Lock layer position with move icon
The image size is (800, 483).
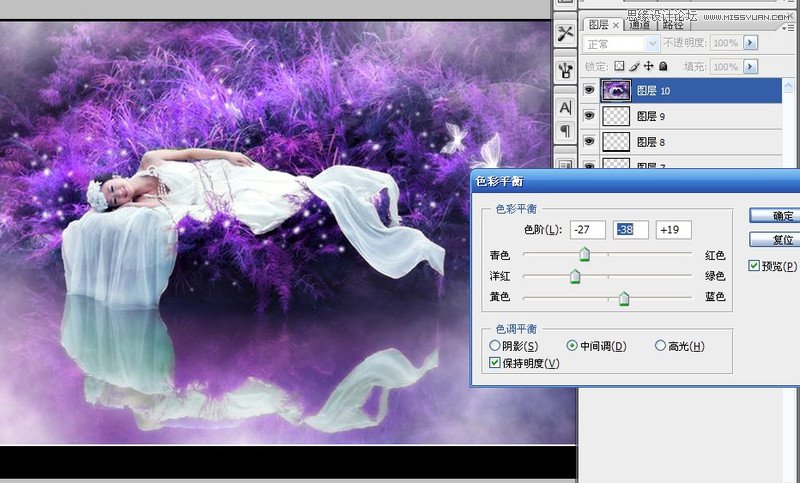coord(648,66)
